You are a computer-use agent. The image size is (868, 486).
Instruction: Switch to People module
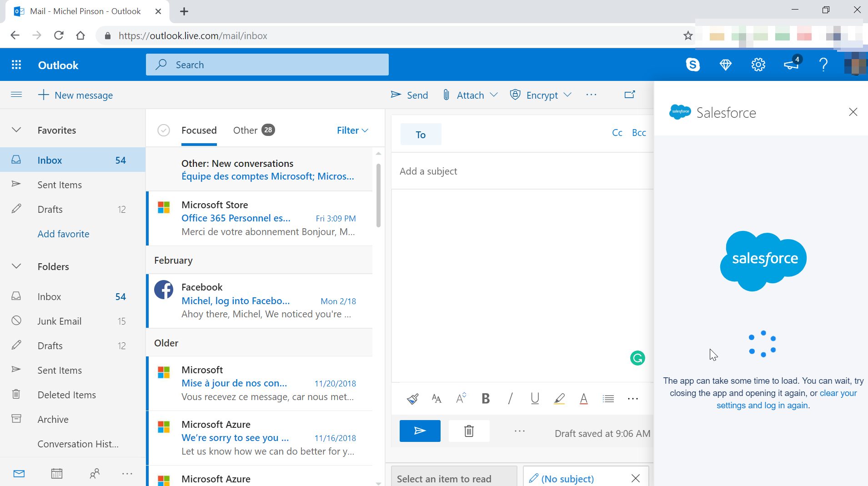(95, 474)
